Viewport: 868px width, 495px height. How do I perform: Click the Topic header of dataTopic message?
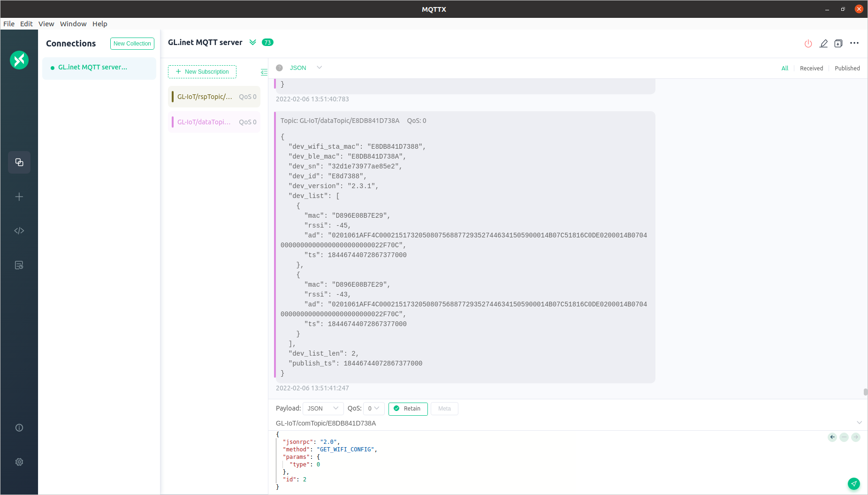(353, 121)
